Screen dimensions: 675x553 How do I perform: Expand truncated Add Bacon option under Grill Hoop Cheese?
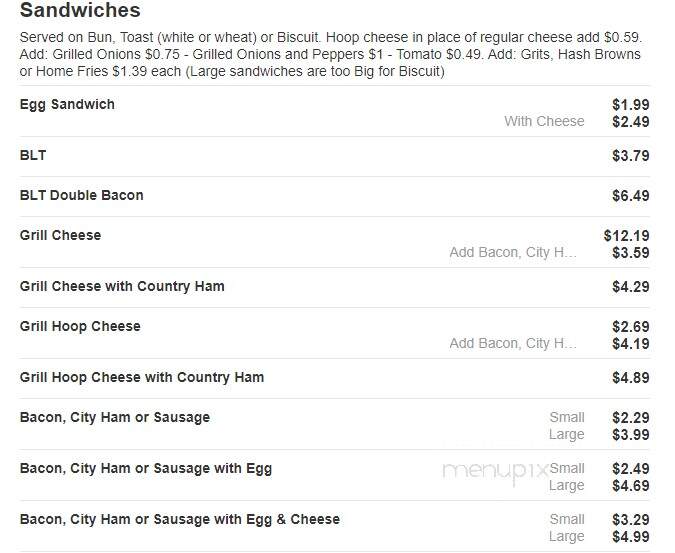point(513,343)
